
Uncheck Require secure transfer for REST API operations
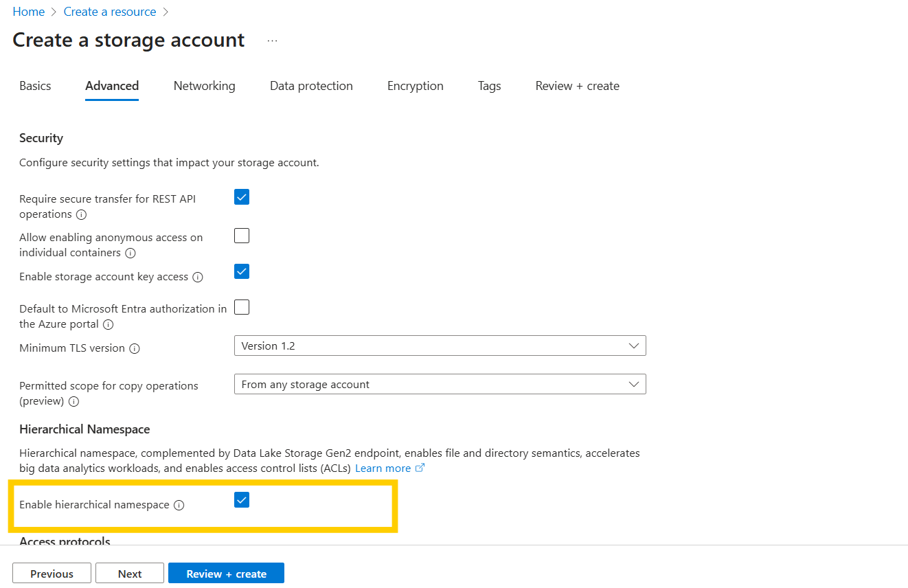coord(241,196)
